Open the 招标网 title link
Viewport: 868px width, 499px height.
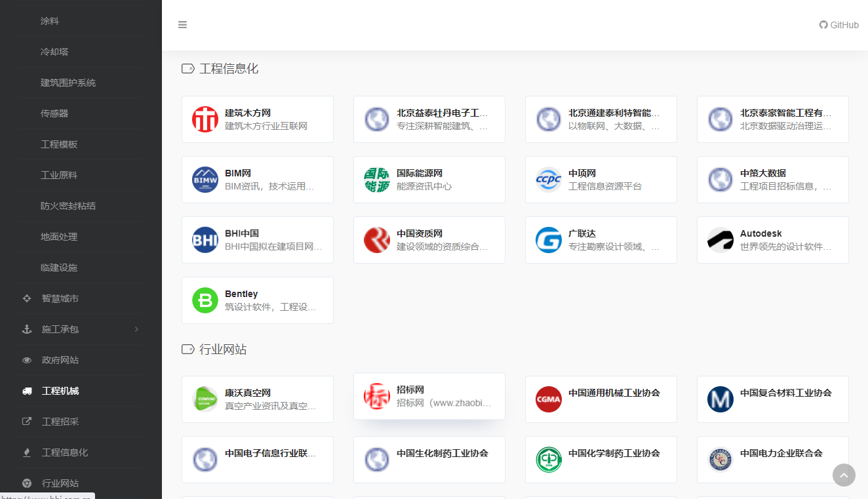[x=410, y=389]
